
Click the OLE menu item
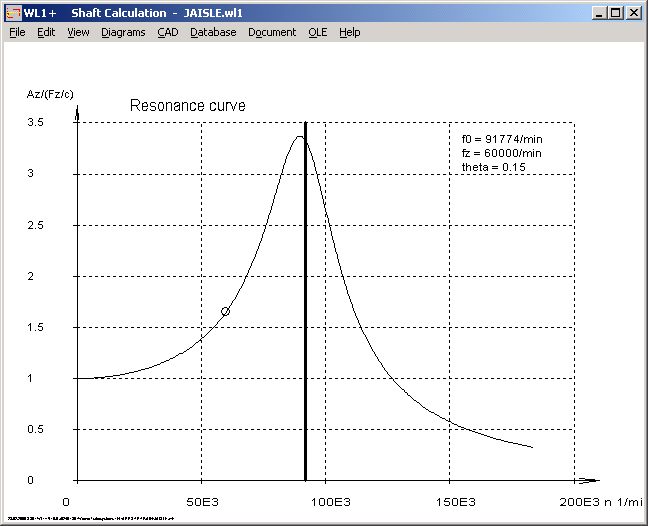coord(317,32)
